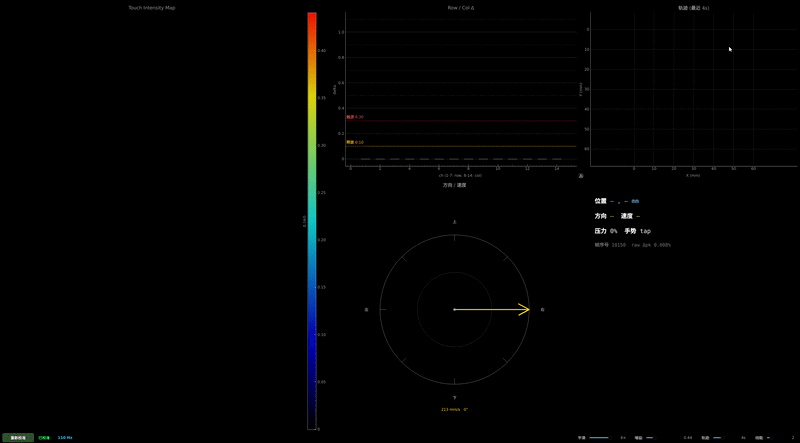Adjust the smoothing slider showing 6×

coord(600,437)
